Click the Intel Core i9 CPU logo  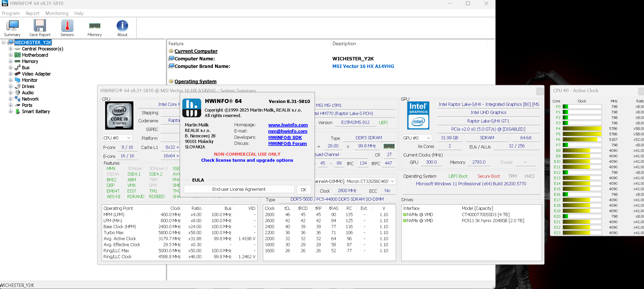[119, 115]
